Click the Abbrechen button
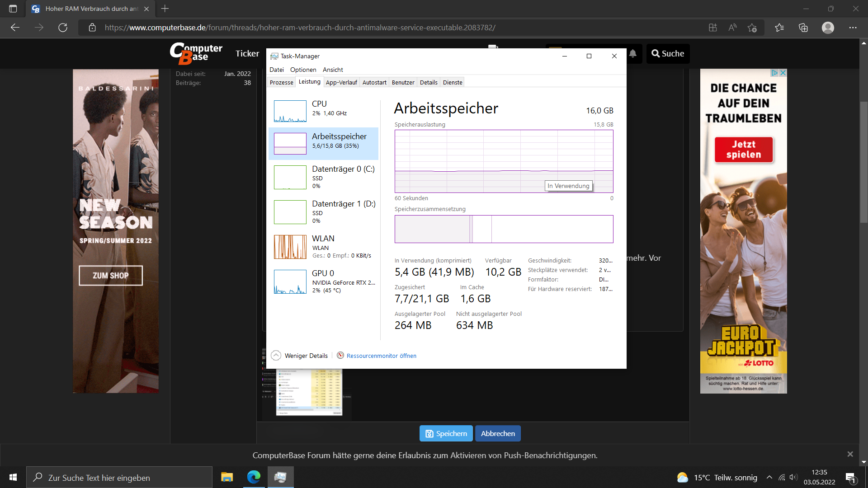 [x=498, y=433]
